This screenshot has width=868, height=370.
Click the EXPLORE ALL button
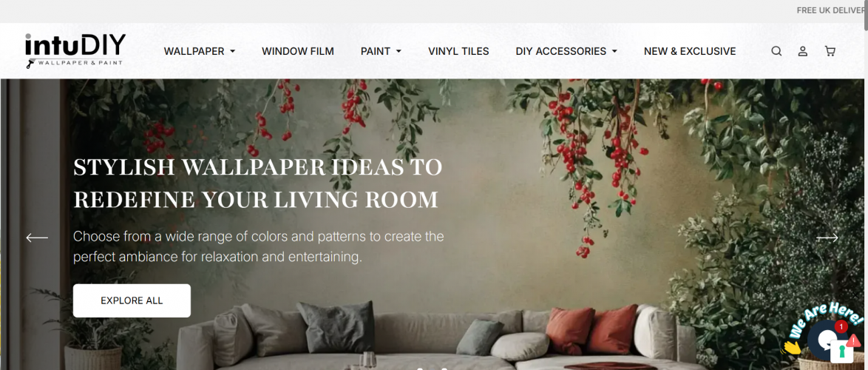[x=132, y=300]
